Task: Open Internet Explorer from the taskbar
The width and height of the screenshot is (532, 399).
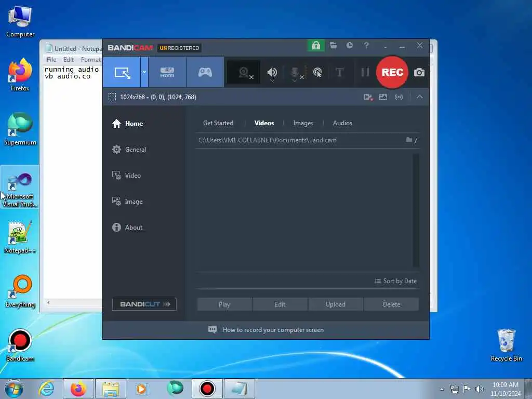Action: (46, 389)
